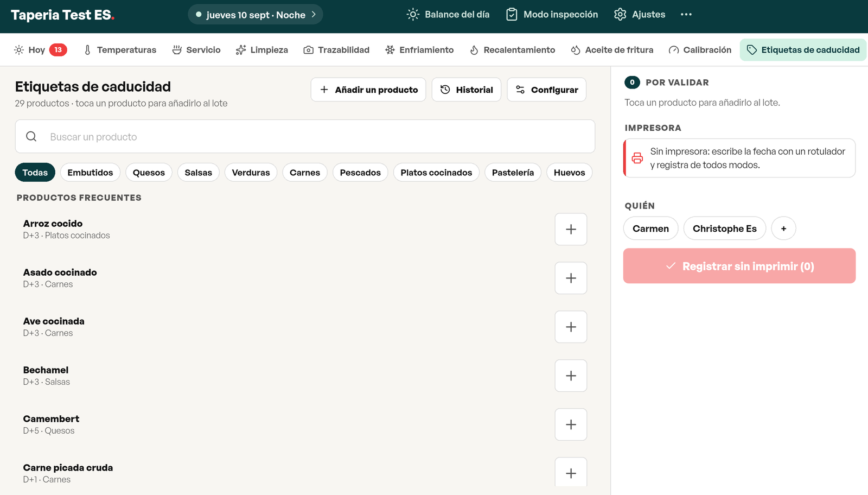The height and width of the screenshot is (495, 868).
Task: Filter products by Salsas
Action: point(199,173)
